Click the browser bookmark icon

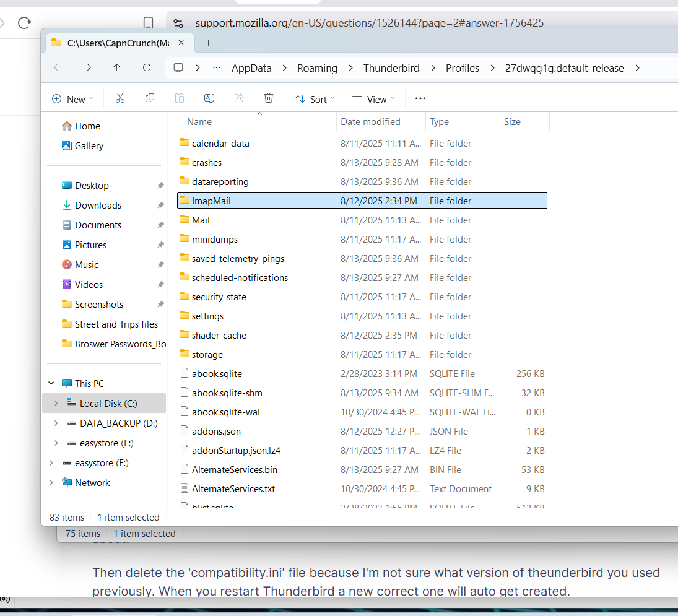pyautogui.click(x=148, y=23)
